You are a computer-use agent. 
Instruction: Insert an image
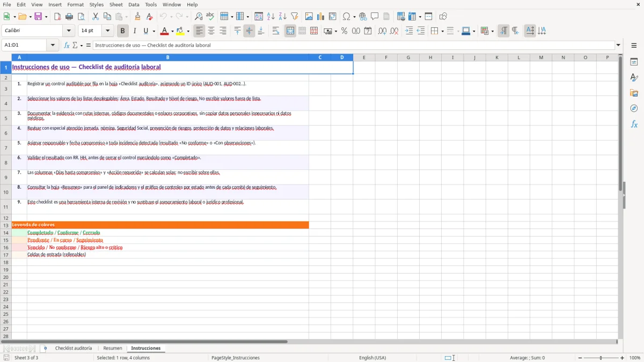(309, 17)
